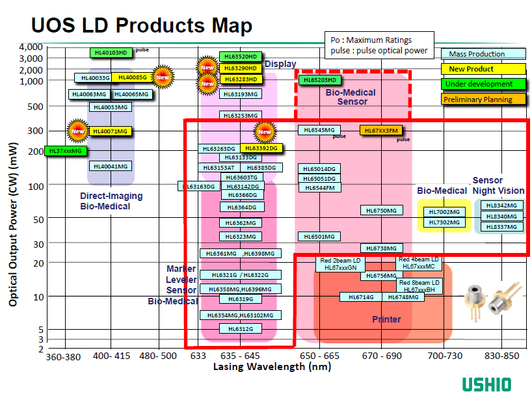Image resolution: width=532 pixels, height=398 pixels.
Task: Pick the HL6738MG product box
Action: (x=381, y=248)
